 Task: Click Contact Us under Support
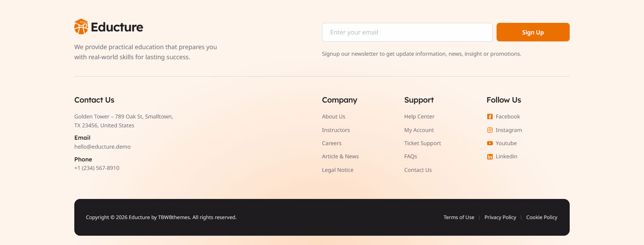(418, 170)
